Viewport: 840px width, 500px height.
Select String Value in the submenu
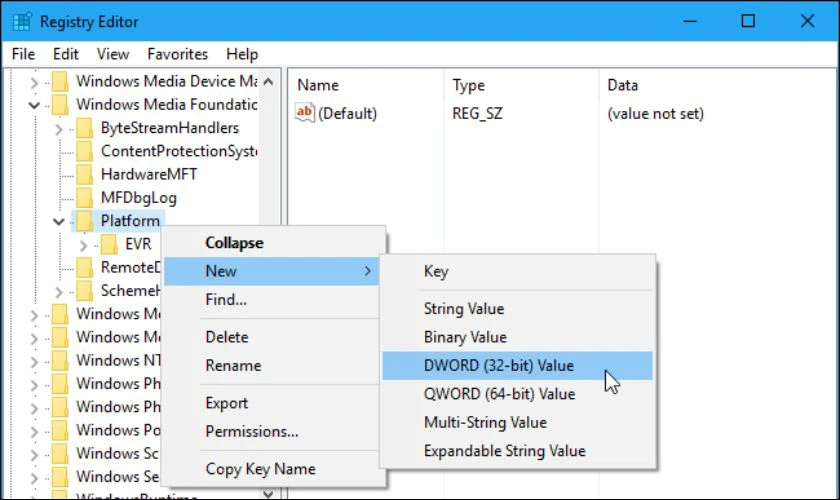(x=518, y=309)
